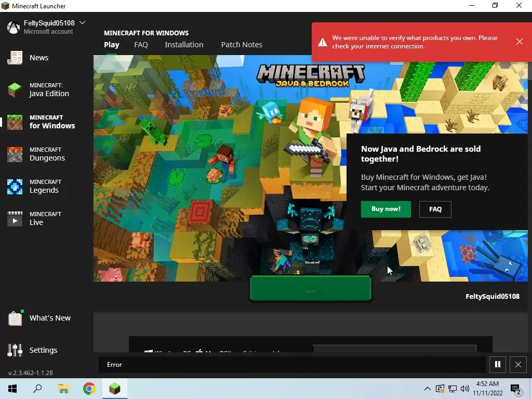
Task: Switch to the FAQ tab
Action: click(x=141, y=45)
